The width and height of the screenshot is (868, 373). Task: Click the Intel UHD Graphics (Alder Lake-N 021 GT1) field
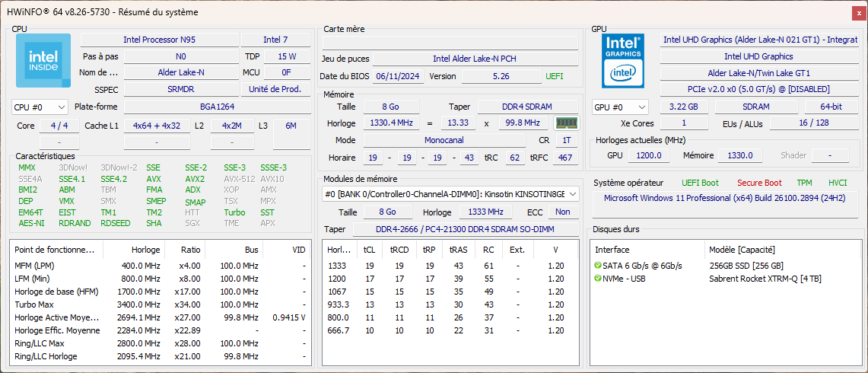[x=758, y=40]
